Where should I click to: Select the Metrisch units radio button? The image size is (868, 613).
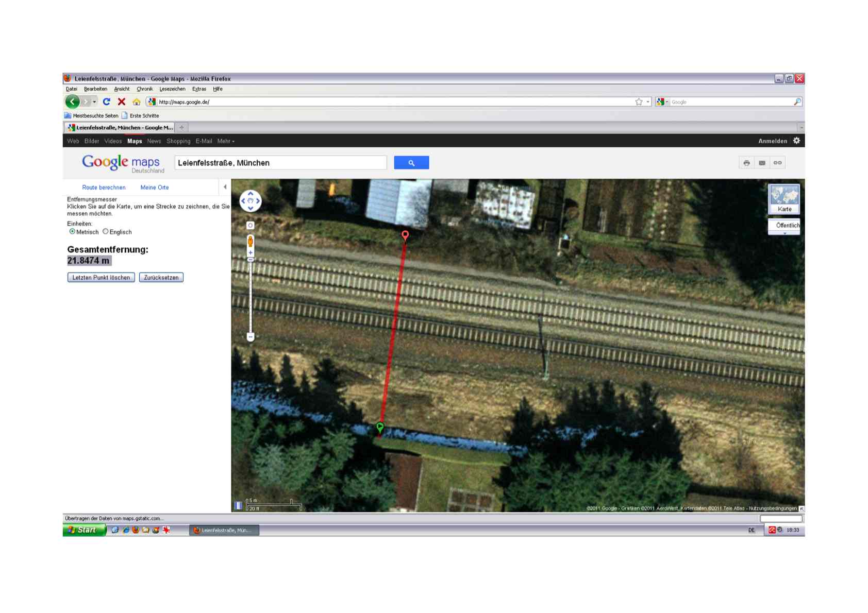(72, 232)
